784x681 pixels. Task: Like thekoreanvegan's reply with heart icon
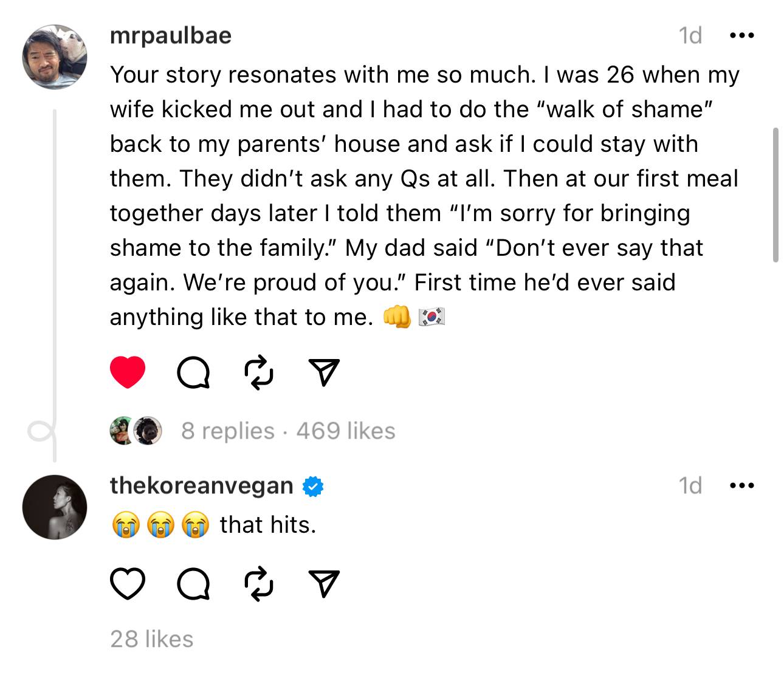click(x=128, y=584)
